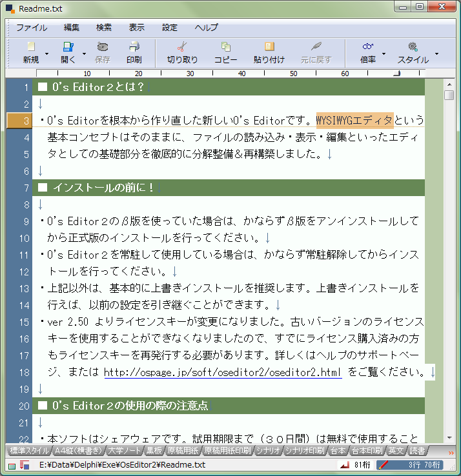Switch to the 台本 tab
Image resolution: width=461 pixels, height=476 pixels.
(x=338, y=451)
